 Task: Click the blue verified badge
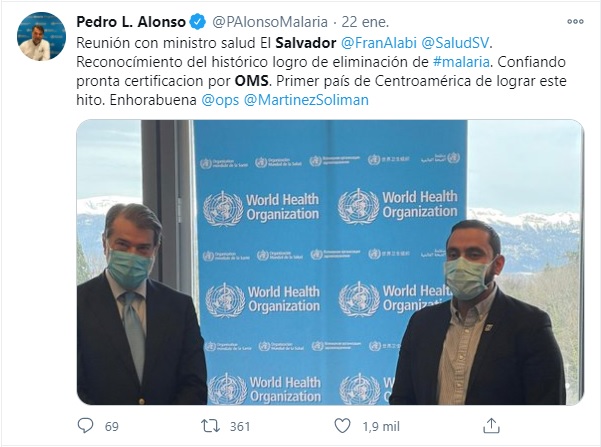pyautogui.click(x=198, y=22)
